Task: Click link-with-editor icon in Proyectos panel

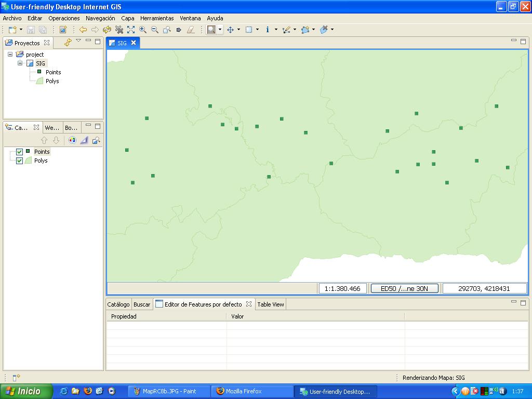Action: [x=68, y=43]
